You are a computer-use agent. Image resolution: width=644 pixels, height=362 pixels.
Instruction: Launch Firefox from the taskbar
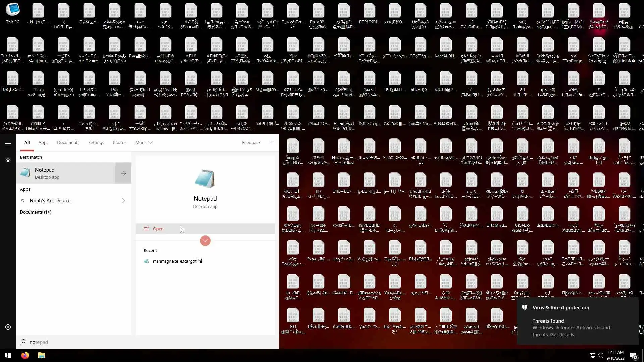(x=25, y=355)
